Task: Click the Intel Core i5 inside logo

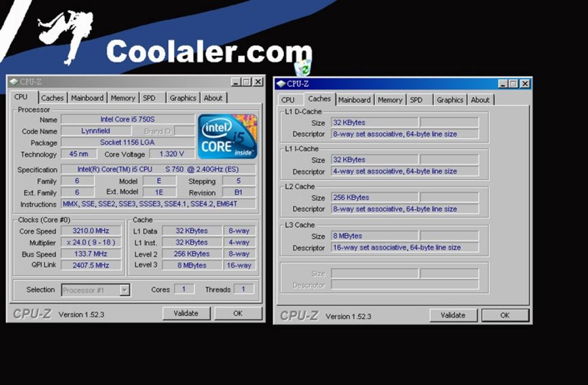Action: coord(227,137)
